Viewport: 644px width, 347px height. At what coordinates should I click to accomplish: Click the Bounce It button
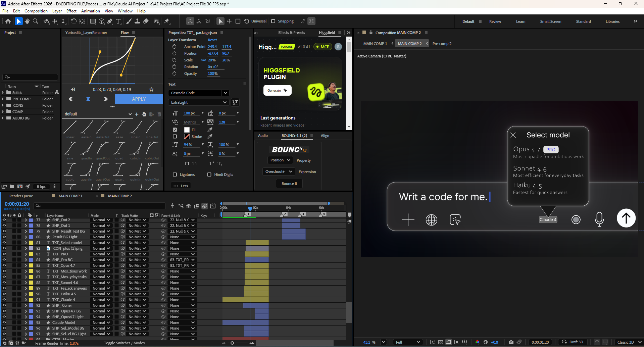coord(289,184)
